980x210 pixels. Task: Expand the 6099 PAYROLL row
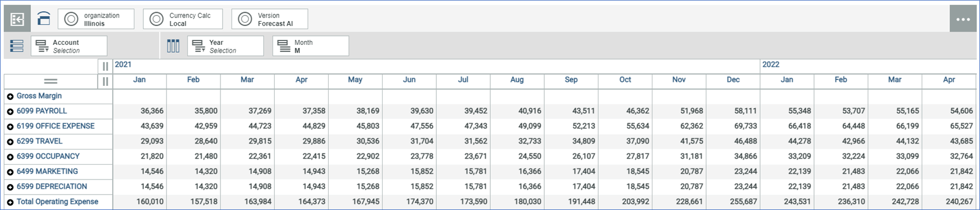(10, 111)
